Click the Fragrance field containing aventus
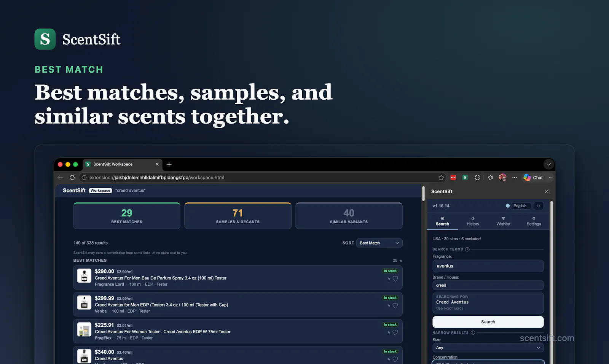This screenshot has height=364, width=609. (x=488, y=266)
